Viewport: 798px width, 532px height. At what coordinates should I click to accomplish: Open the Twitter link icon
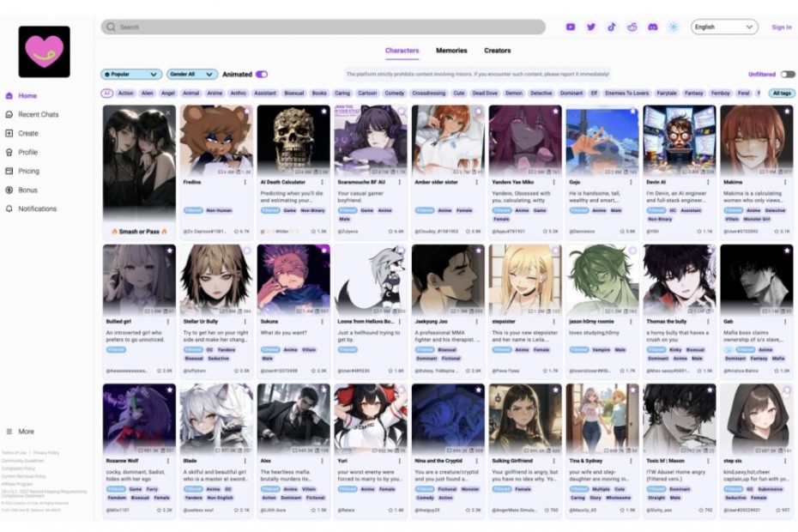tap(591, 27)
